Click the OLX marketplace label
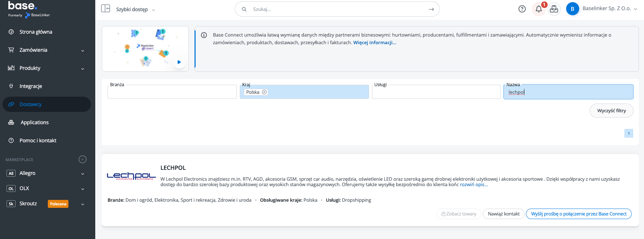Viewport: 644px width, 239px height. click(x=24, y=189)
